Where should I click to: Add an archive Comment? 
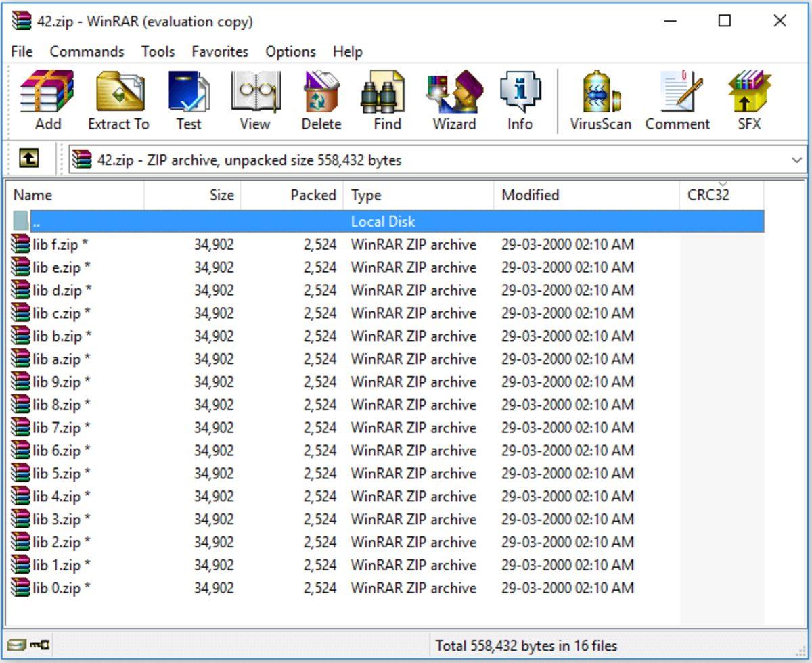pos(677,100)
